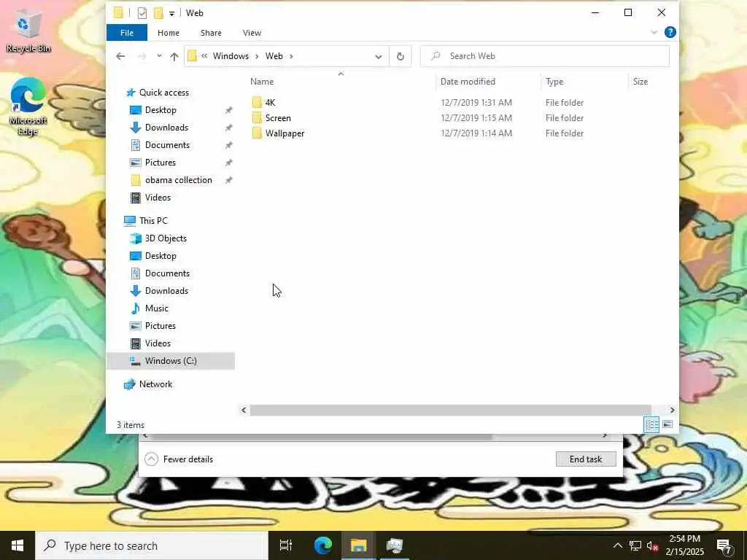The width and height of the screenshot is (747, 560).
Task: Open address bar history dropdown
Action: point(379,57)
